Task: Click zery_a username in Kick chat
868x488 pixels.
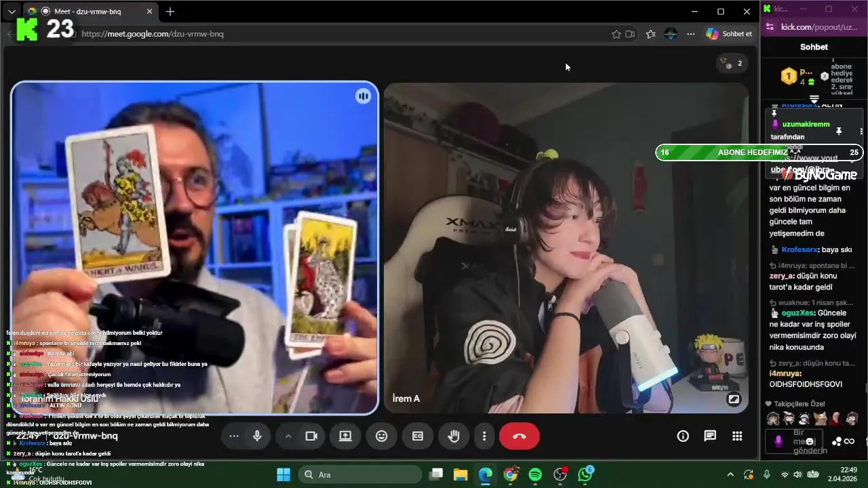Action: click(781, 277)
